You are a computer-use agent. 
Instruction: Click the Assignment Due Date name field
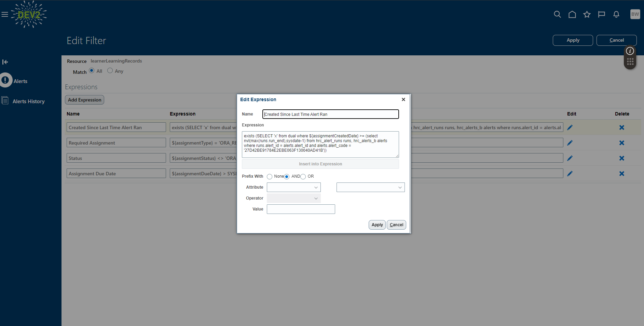pyautogui.click(x=116, y=174)
